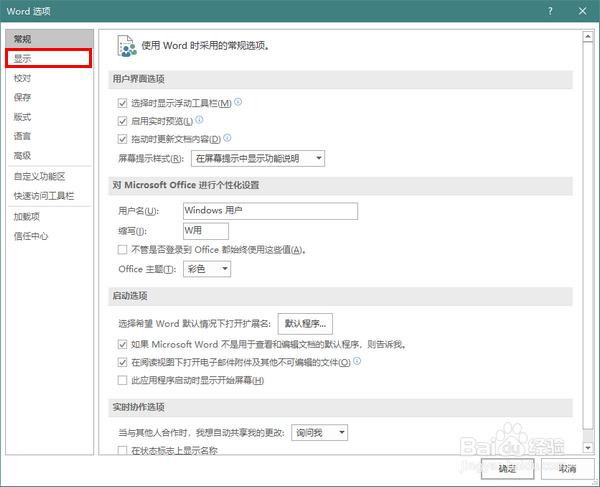Toggle 选择时显示浮动工具栏 checkbox
This screenshot has height=487, width=600.
click(122, 103)
